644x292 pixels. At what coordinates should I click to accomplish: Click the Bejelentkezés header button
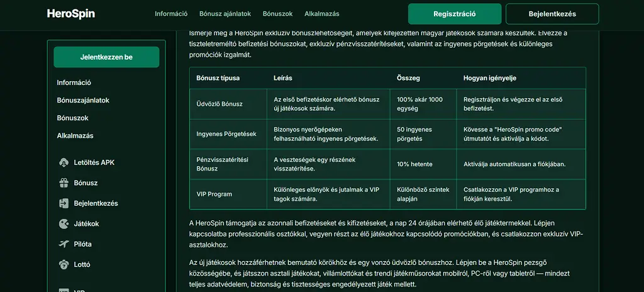tap(552, 14)
